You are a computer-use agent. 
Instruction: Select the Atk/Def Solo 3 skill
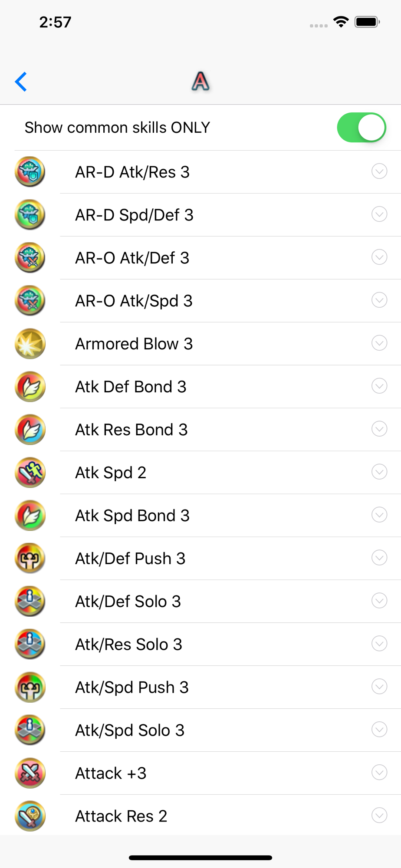pyautogui.click(x=200, y=602)
